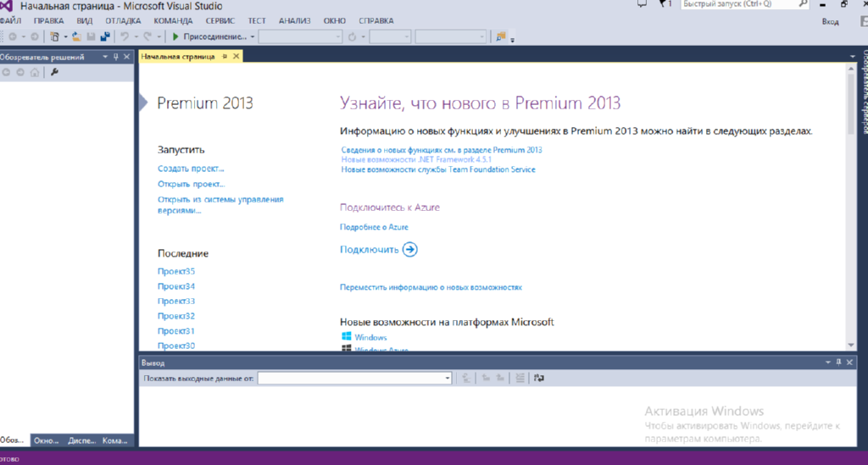Click the Properties wrench icon

[54, 73]
